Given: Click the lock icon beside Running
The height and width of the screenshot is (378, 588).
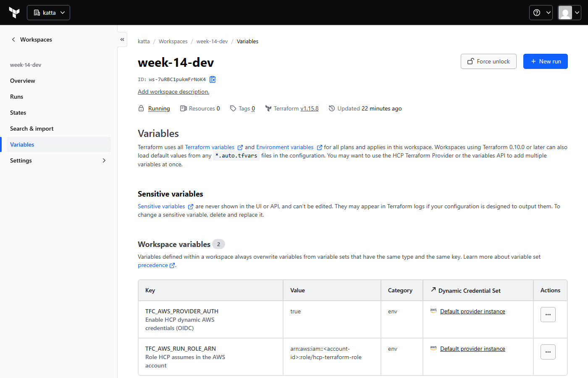Looking at the screenshot, I should click(141, 108).
